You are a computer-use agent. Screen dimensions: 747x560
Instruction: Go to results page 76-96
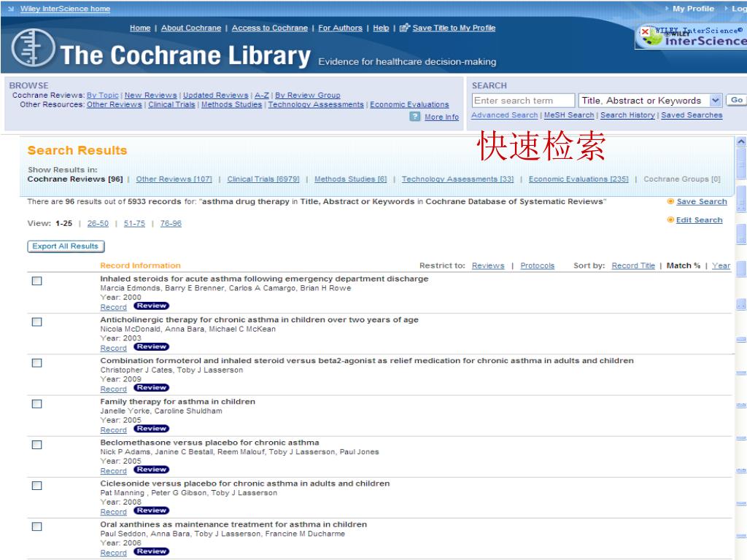171,223
